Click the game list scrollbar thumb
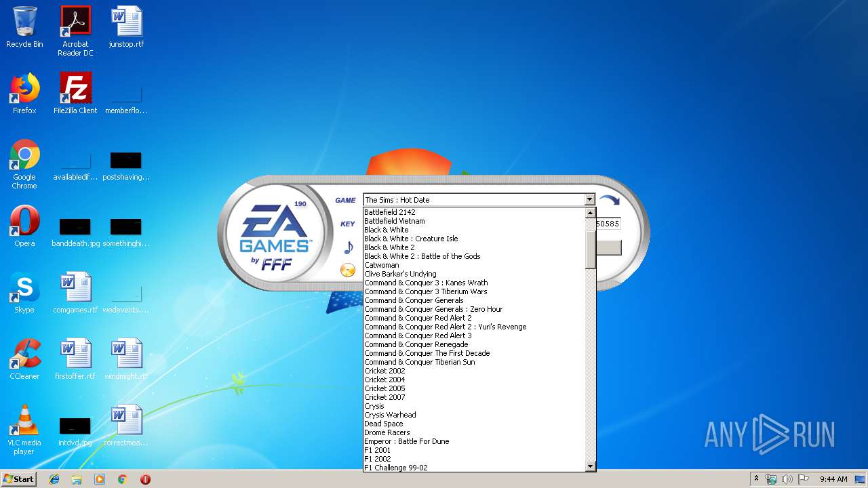 590,249
